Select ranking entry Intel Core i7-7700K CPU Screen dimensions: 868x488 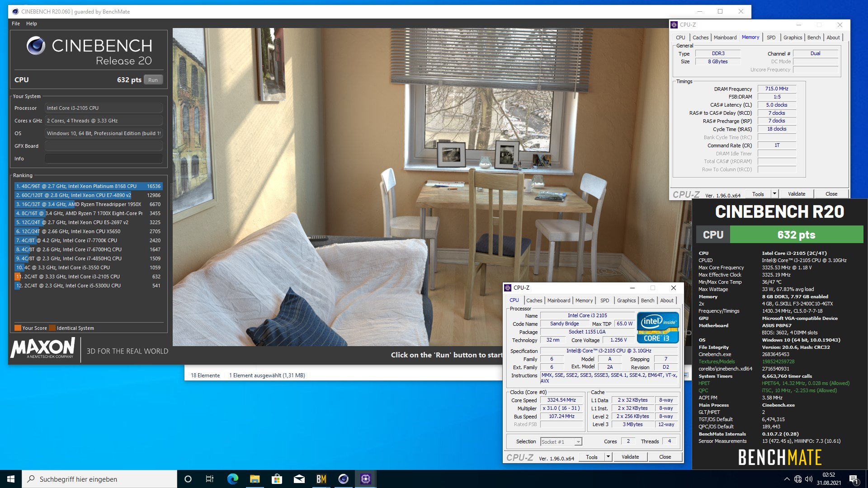click(88, 240)
